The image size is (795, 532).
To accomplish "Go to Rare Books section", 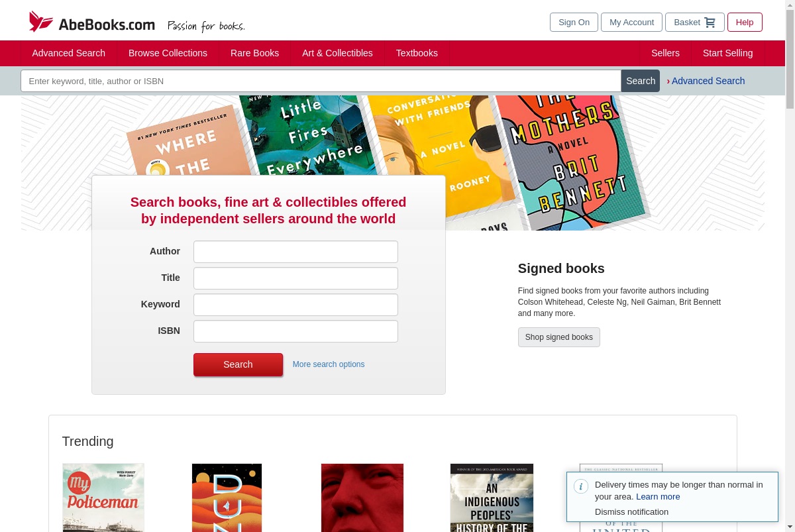I will point(254,53).
